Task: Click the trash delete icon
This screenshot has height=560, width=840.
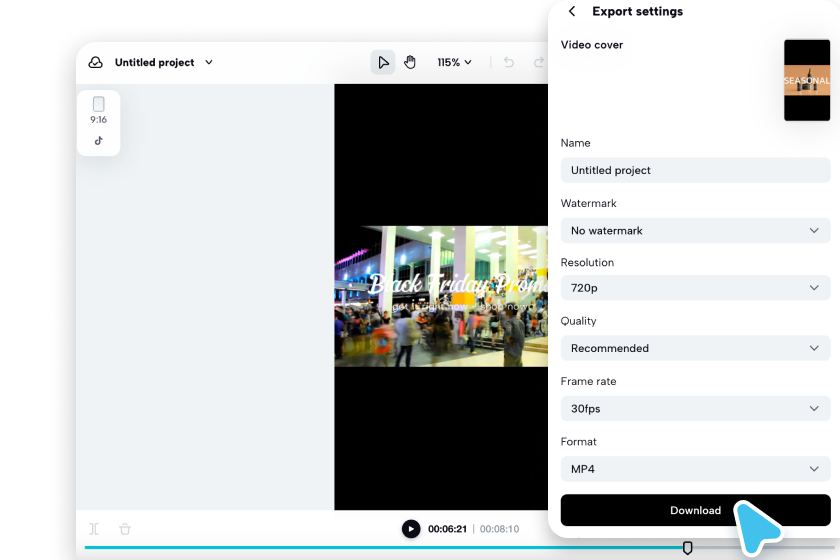Action: 125,529
